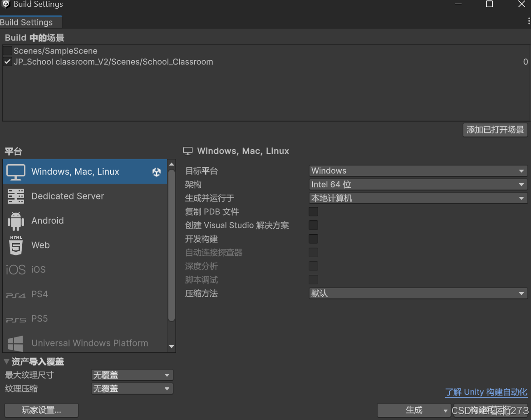Open the 目标平台 Windows dropdown
The image size is (531, 420).
coord(418,171)
